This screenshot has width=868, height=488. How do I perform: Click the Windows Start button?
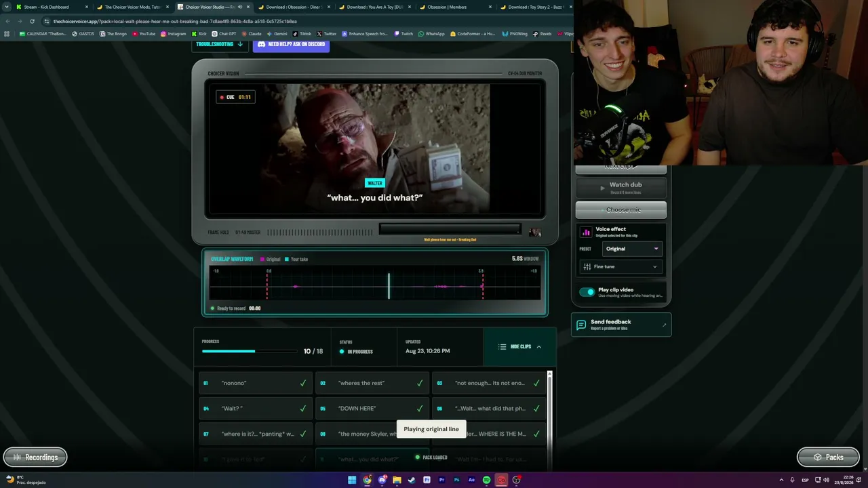(352, 480)
